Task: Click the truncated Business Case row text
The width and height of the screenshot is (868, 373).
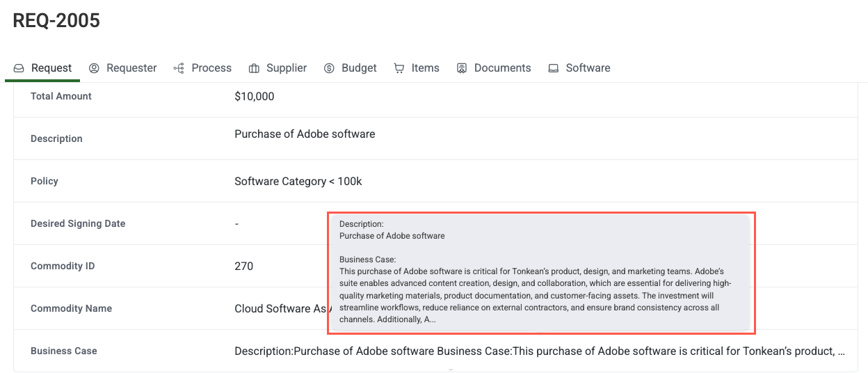Action: click(540, 351)
